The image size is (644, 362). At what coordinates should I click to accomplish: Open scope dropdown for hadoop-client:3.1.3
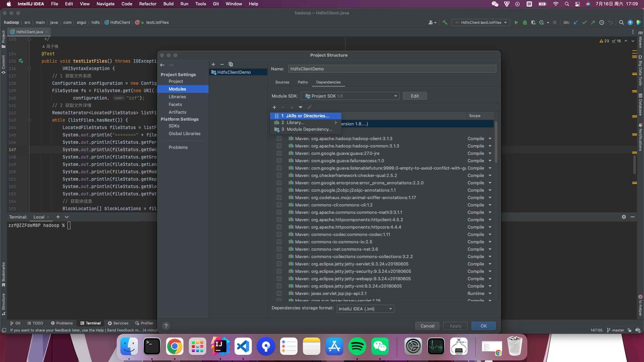pyautogui.click(x=490, y=138)
